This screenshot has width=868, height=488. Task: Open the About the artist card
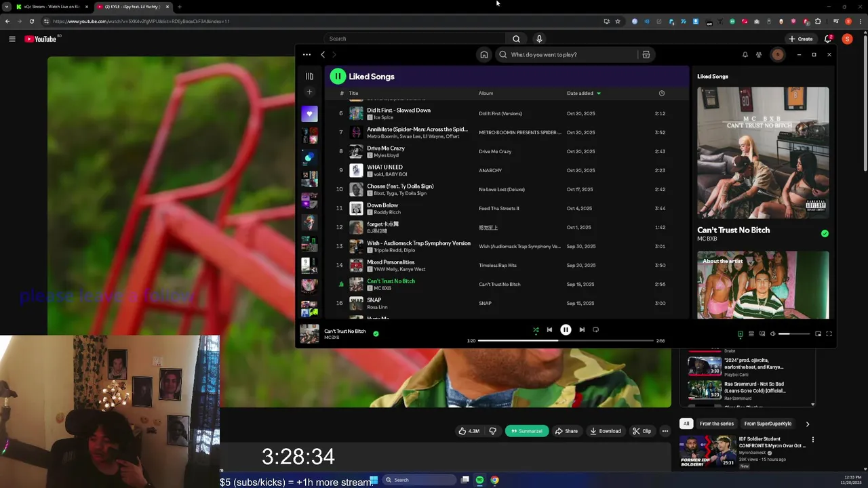(x=763, y=285)
